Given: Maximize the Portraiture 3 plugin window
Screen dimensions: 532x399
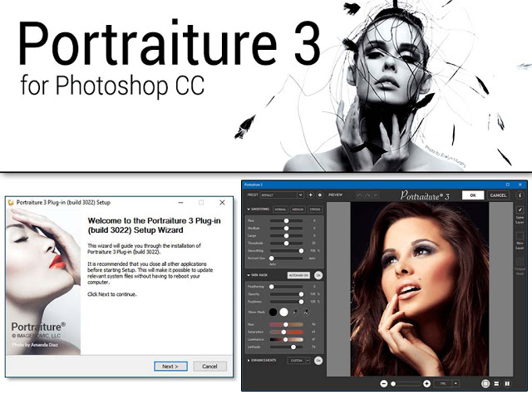Looking at the screenshot, I should [508, 185].
